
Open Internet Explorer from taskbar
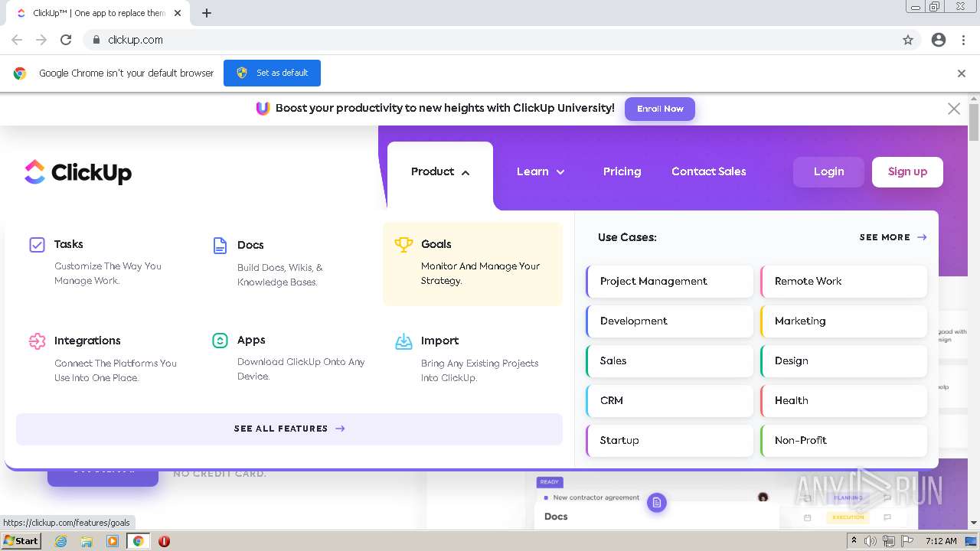pos(60,541)
